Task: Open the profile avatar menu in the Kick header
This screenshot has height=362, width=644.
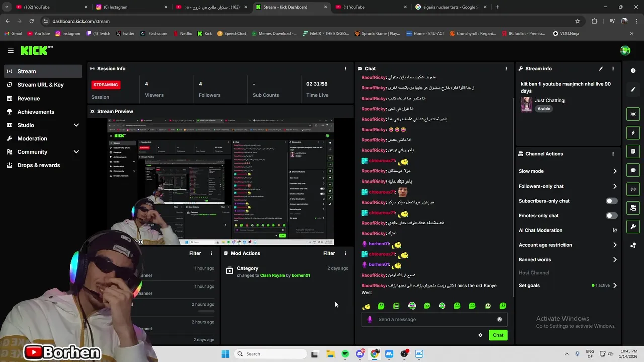Action: [625, 50]
